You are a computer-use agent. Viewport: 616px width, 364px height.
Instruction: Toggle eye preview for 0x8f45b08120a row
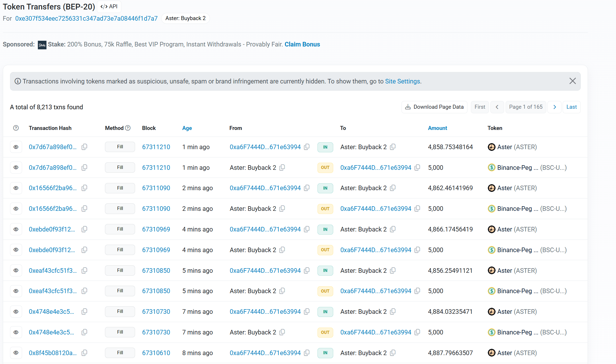[x=16, y=353]
